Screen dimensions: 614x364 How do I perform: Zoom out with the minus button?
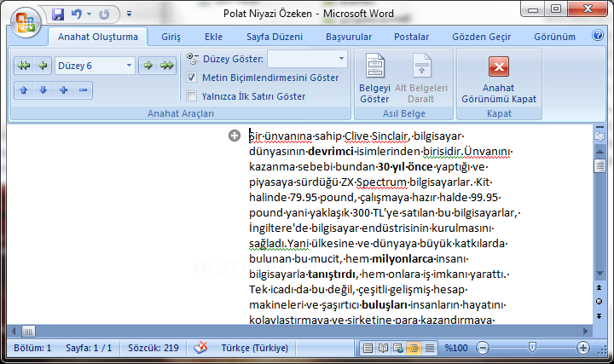(x=483, y=348)
